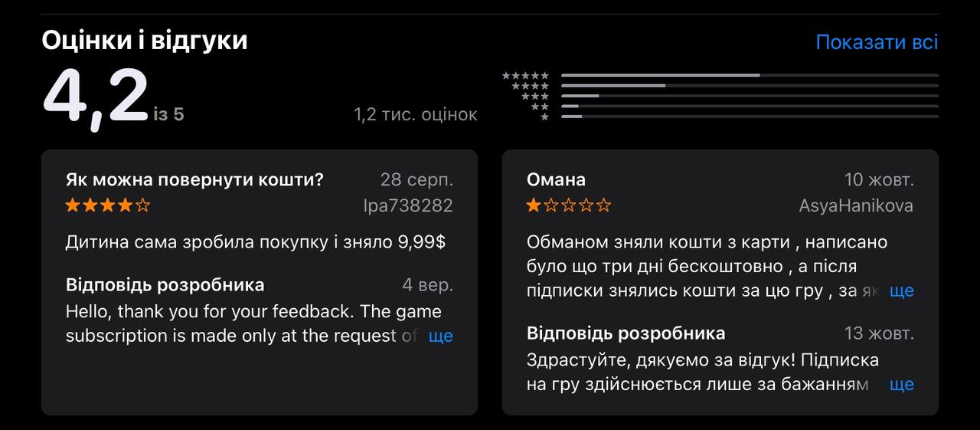Screen dimensions: 980x430
Task: Click the four-star rating progress bar
Action: click(x=750, y=86)
